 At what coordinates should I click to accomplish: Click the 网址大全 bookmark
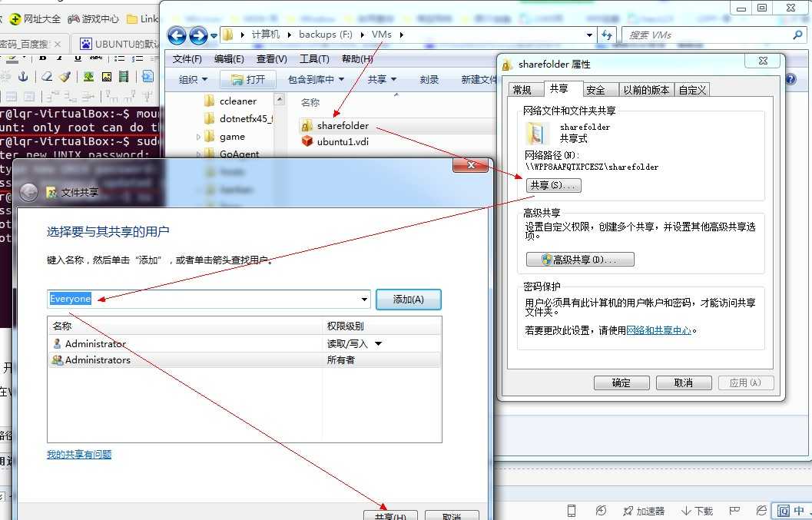pyautogui.click(x=36, y=19)
